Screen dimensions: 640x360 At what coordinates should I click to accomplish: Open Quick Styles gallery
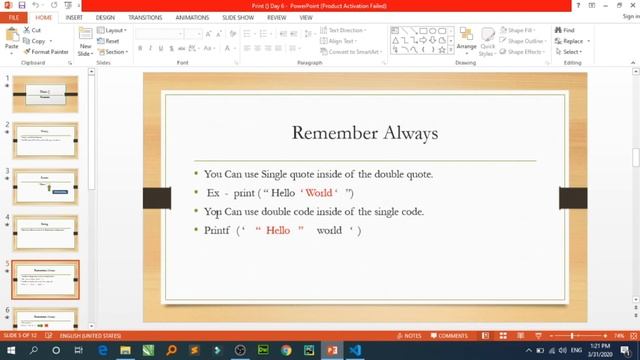487,42
